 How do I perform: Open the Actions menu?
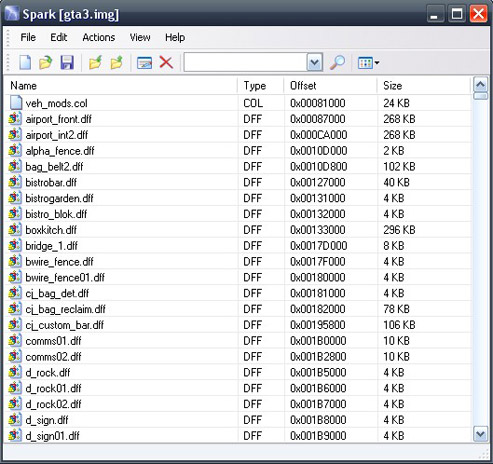tap(99, 37)
